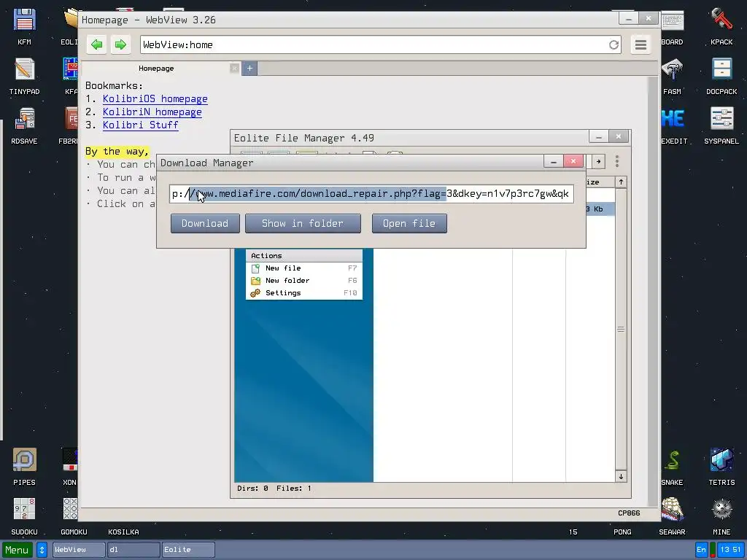Launch SYSPANEL from the desktop
This screenshot has height=560, width=747.
(x=721, y=125)
